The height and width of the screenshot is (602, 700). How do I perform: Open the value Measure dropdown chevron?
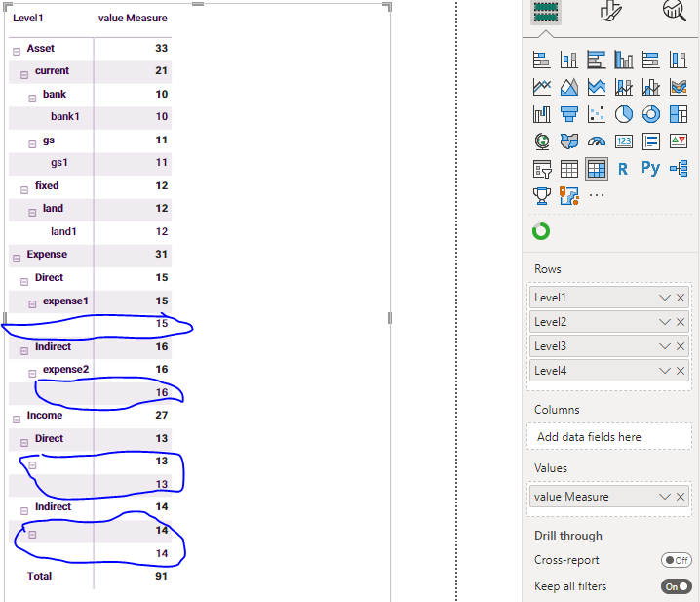[x=665, y=497]
